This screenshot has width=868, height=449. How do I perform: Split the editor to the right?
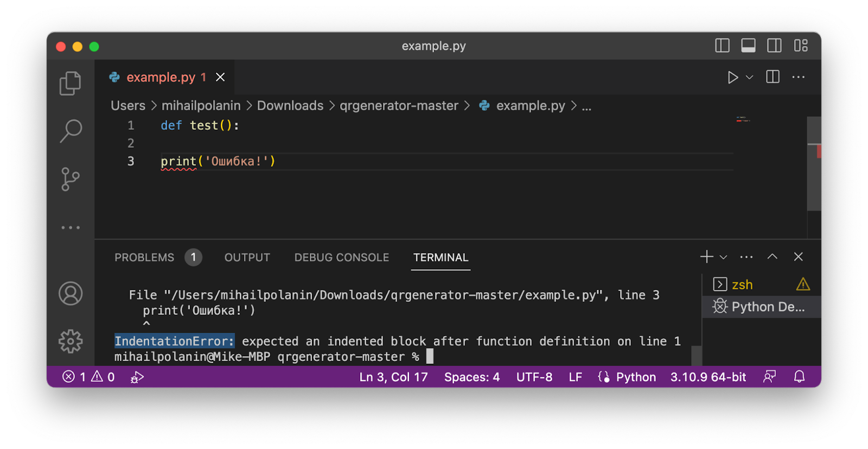(x=773, y=77)
